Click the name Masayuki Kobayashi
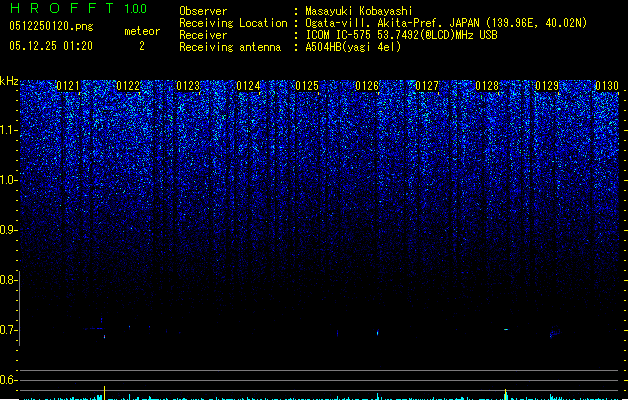This screenshot has height=400, width=629. tap(359, 11)
